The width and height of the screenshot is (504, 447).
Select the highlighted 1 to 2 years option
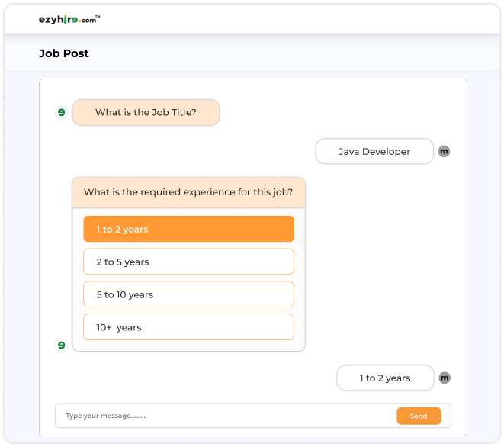[188, 229]
